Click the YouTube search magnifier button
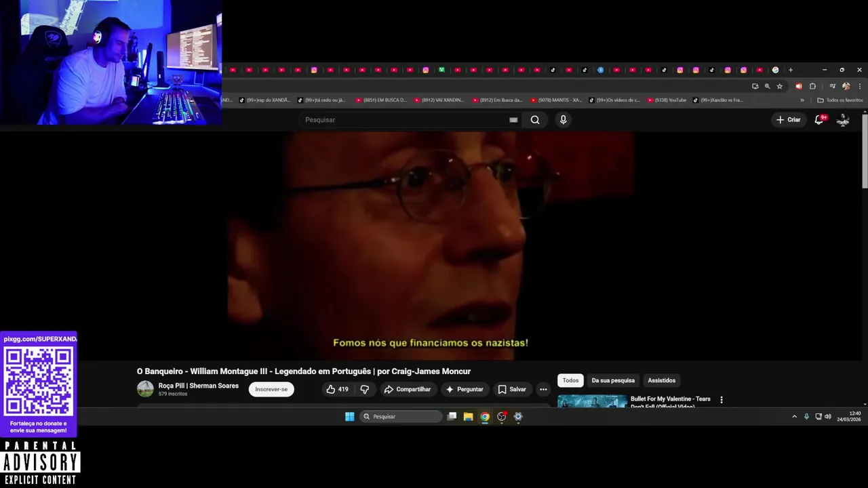 535,120
